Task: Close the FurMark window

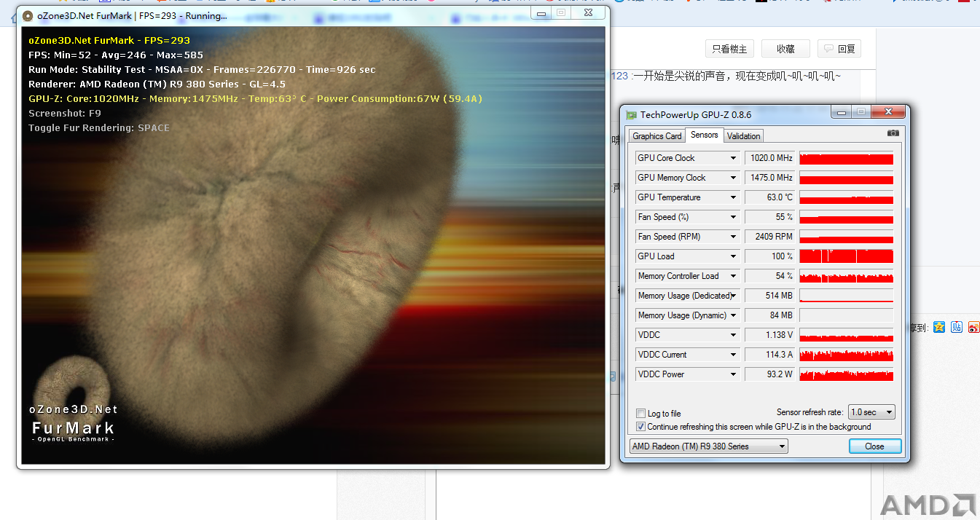Action: (588, 12)
